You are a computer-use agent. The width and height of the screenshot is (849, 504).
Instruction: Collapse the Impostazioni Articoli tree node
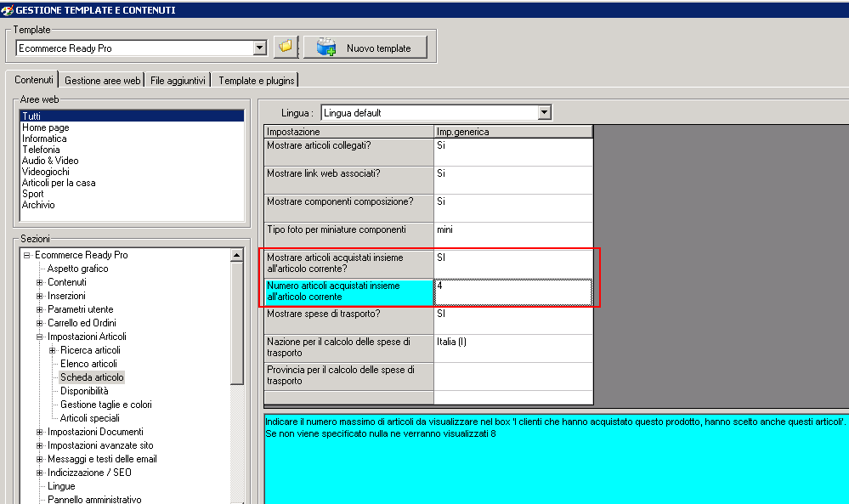[x=40, y=337]
